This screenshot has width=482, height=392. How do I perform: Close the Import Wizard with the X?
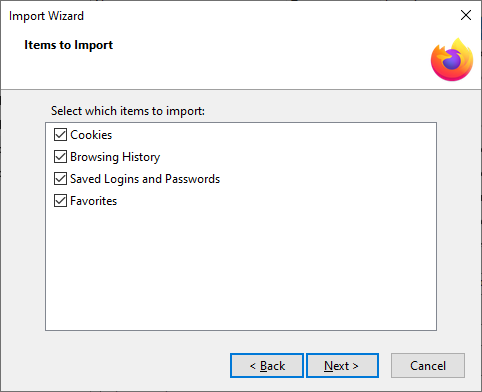pos(466,15)
